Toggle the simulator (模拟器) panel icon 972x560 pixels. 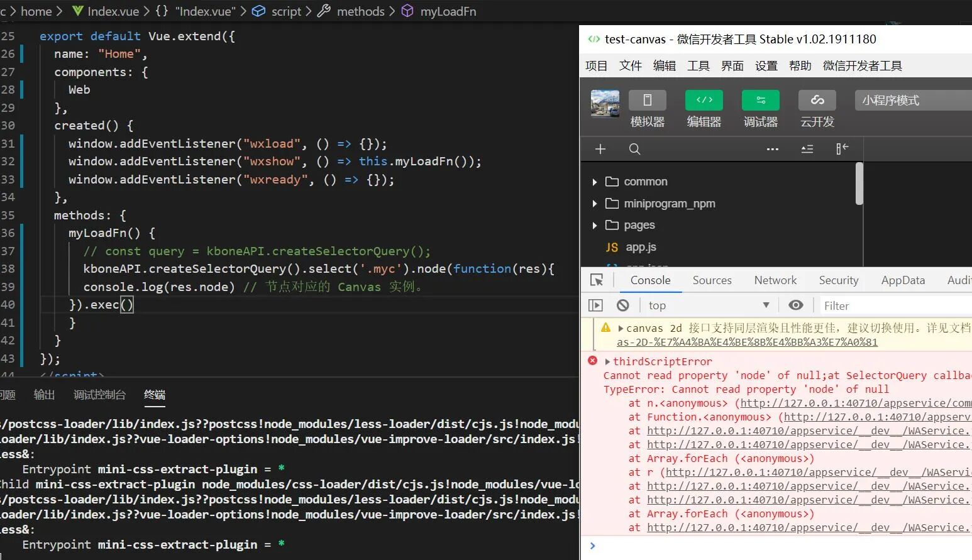647,101
